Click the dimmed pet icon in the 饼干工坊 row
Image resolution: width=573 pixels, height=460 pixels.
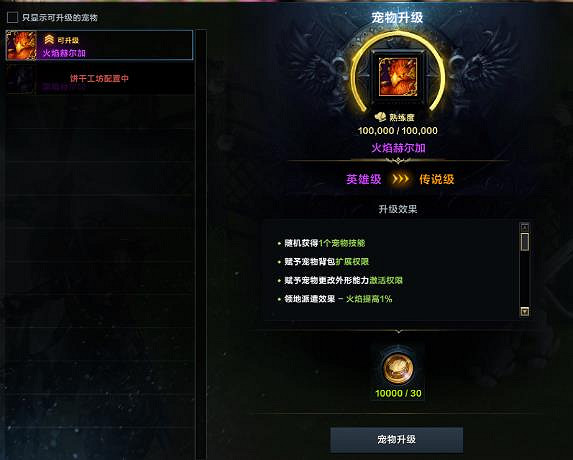tap(21, 80)
